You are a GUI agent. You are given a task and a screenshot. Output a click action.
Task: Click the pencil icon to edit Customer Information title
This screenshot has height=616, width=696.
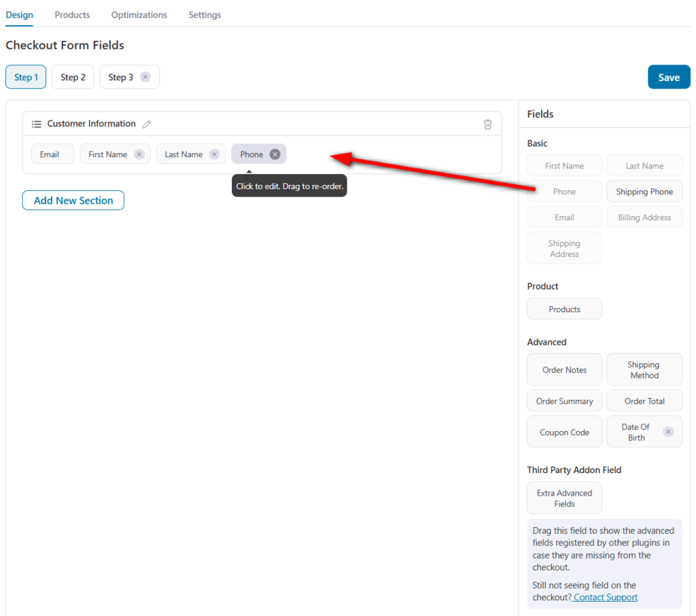[x=147, y=124]
